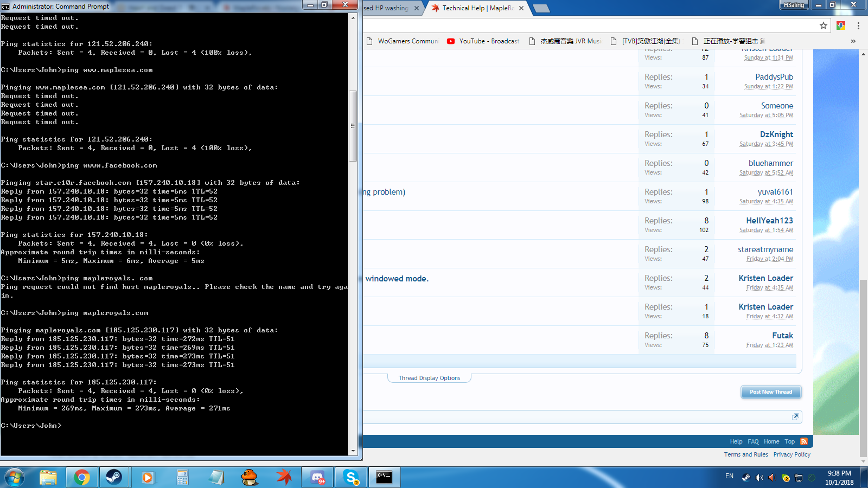This screenshot has height=488, width=868.
Task: Launch the orange mushroom game icon
Action: coord(250,477)
